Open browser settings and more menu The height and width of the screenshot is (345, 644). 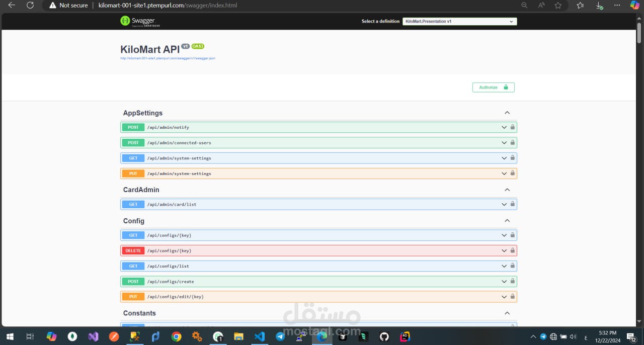click(x=617, y=5)
